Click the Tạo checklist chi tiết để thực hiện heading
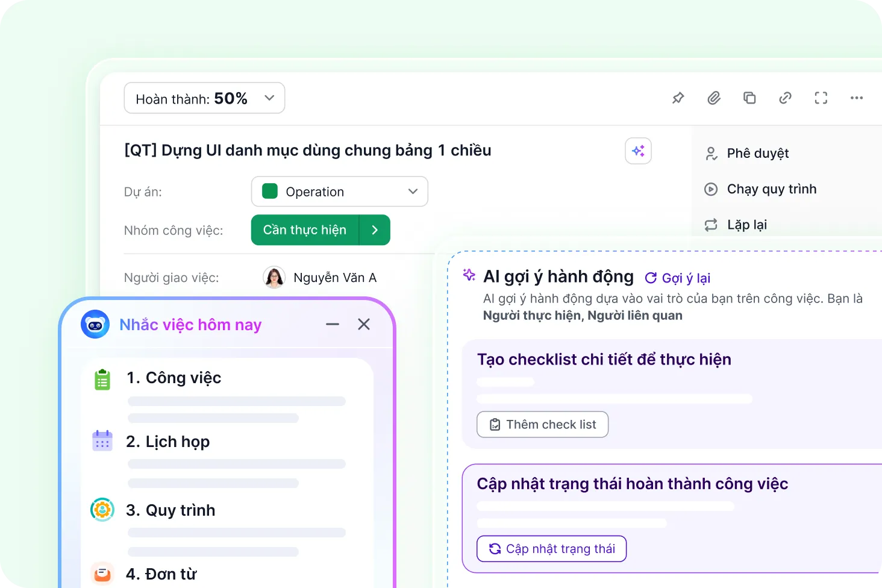Viewport: 882px width, 588px height. [x=604, y=360]
